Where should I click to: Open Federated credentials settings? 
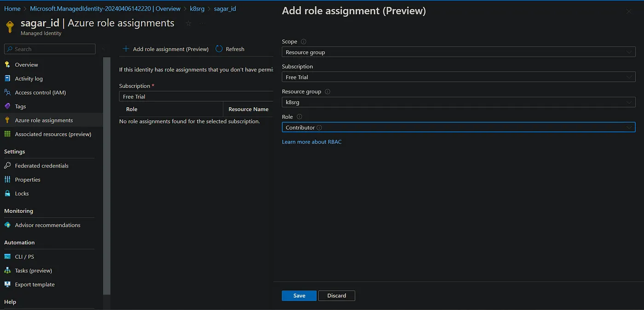point(41,165)
